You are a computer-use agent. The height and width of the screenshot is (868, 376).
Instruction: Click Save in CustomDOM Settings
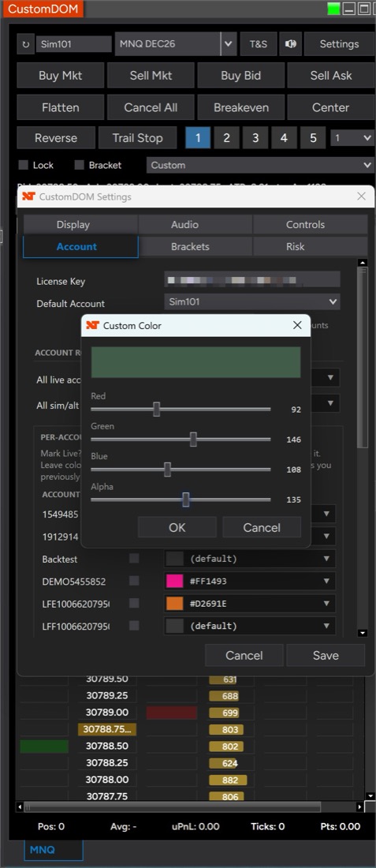(x=326, y=656)
